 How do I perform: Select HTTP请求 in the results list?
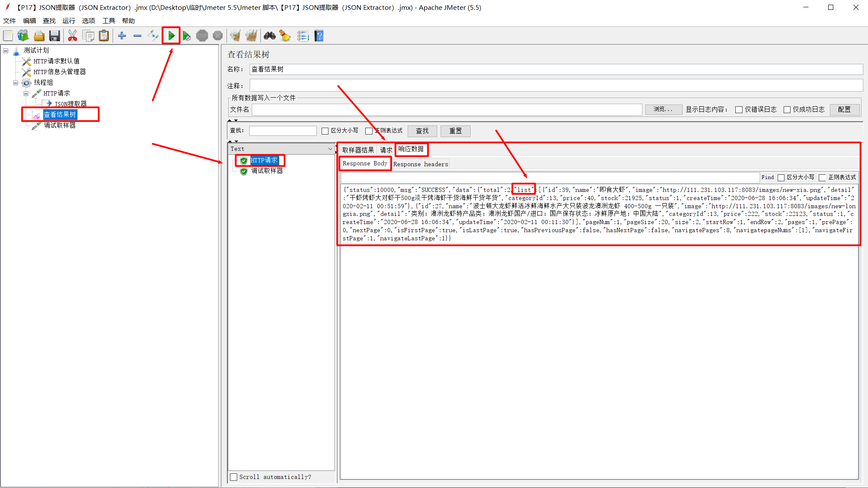pyautogui.click(x=264, y=161)
